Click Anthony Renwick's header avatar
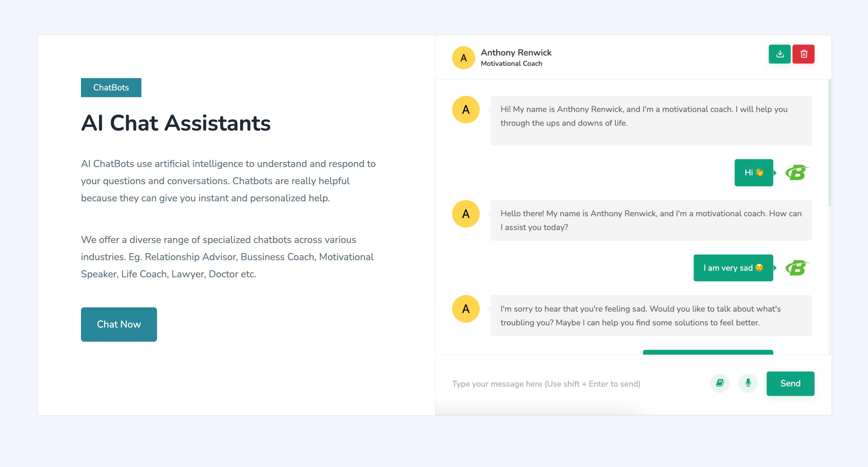The image size is (868, 467). (464, 58)
